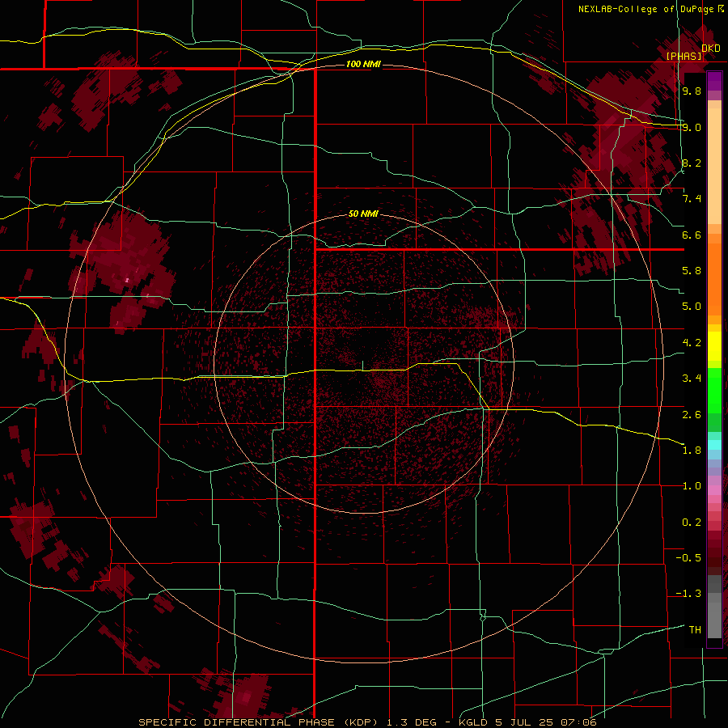Select the 1.0 value on the color scale
The height and width of the screenshot is (728, 728).
click(692, 486)
